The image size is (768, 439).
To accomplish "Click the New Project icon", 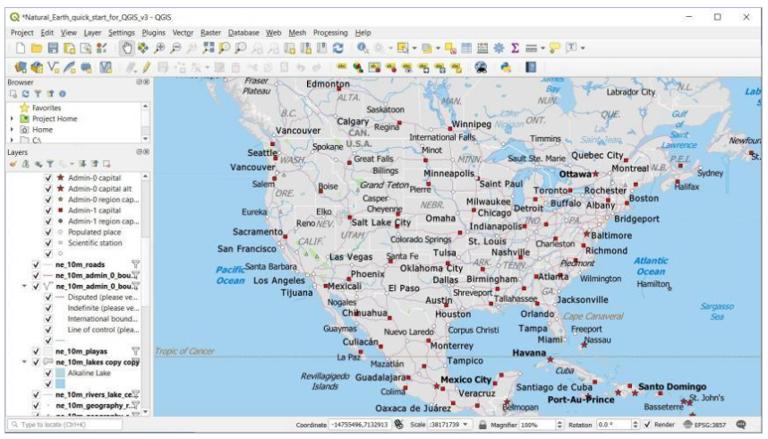I will pos(21,48).
